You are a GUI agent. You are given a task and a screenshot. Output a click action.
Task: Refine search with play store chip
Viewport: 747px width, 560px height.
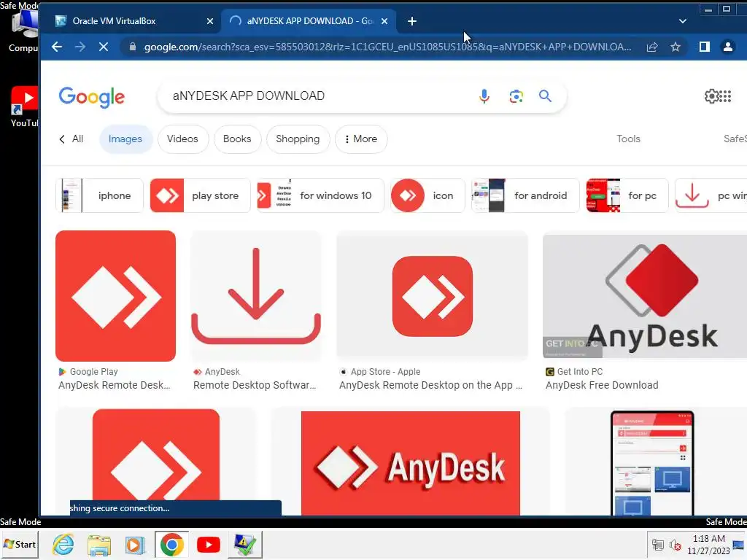200,195
